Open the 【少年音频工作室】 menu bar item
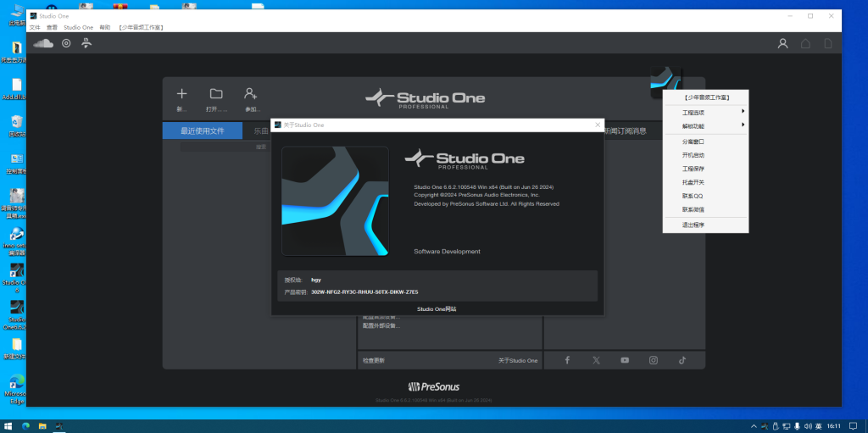This screenshot has width=868, height=433. [141, 27]
